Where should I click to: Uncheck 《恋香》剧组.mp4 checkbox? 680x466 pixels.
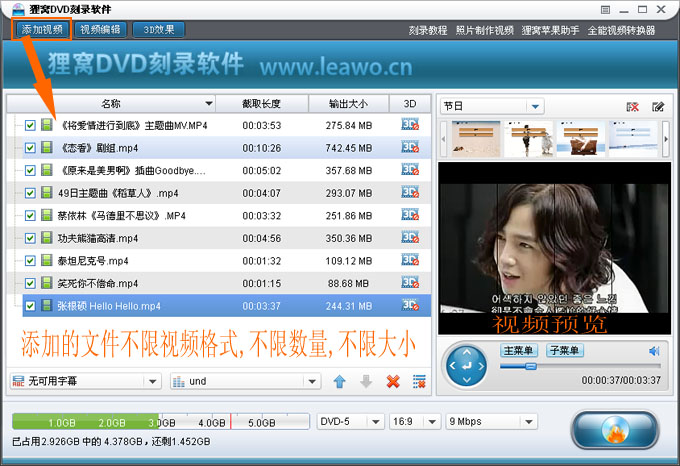tap(30, 148)
